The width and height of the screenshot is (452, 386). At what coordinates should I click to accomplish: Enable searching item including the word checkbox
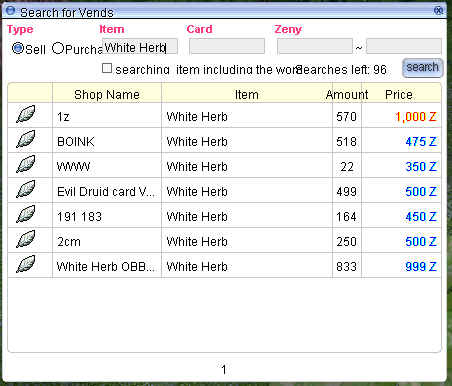click(107, 68)
